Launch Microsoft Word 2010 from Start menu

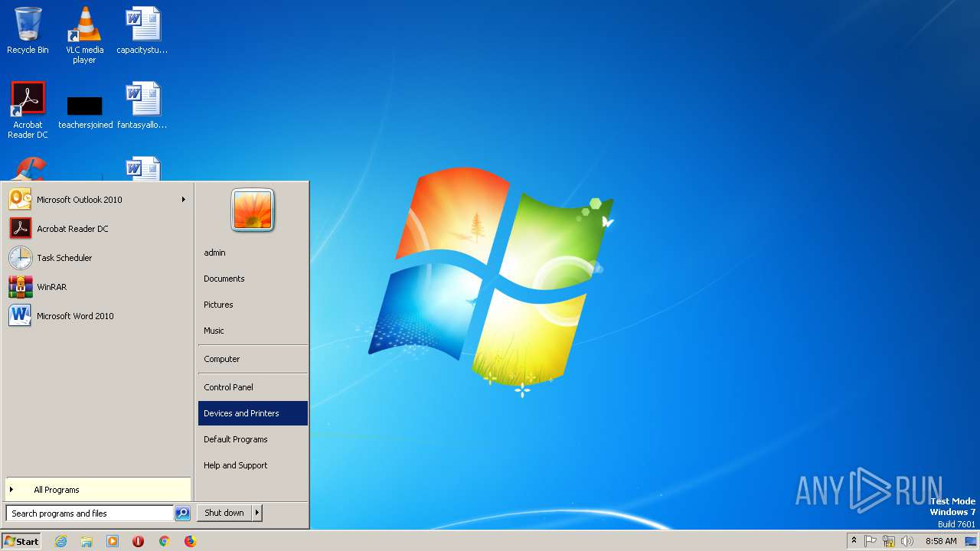pos(97,316)
